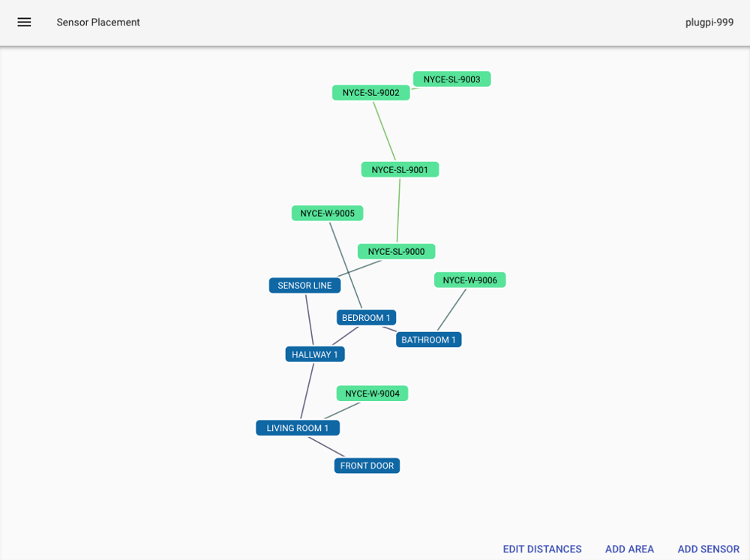The width and height of the screenshot is (750, 560).
Task: Click the SENSOR LINE area node
Action: click(304, 286)
